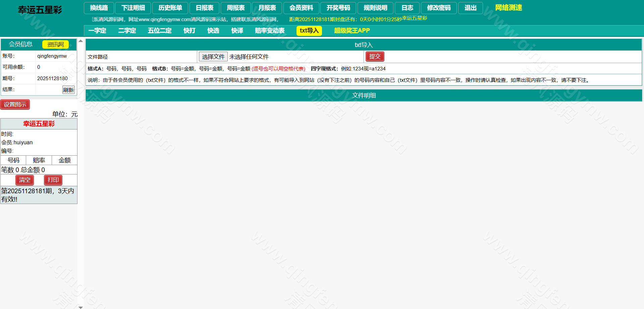Screen dimensions: 644x309
Task: Open the 网络测速 speed test
Action: pyautogui.click(x=508, y=7)
